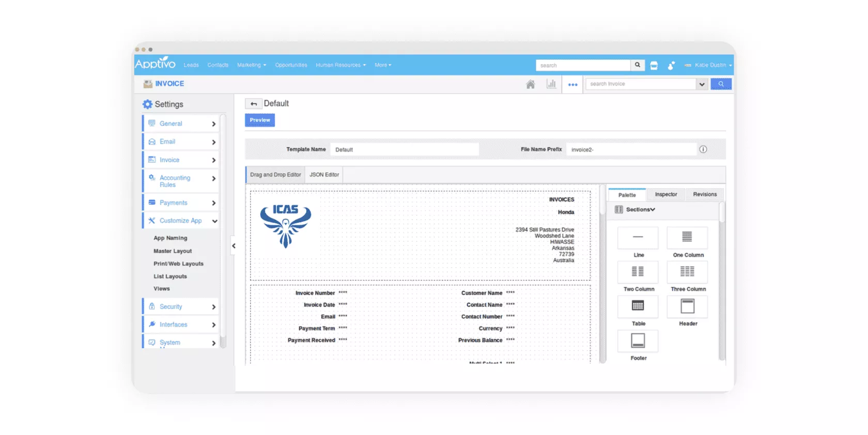Click the search invoice field
868x435 pixels.
click(x=641, y=84)
